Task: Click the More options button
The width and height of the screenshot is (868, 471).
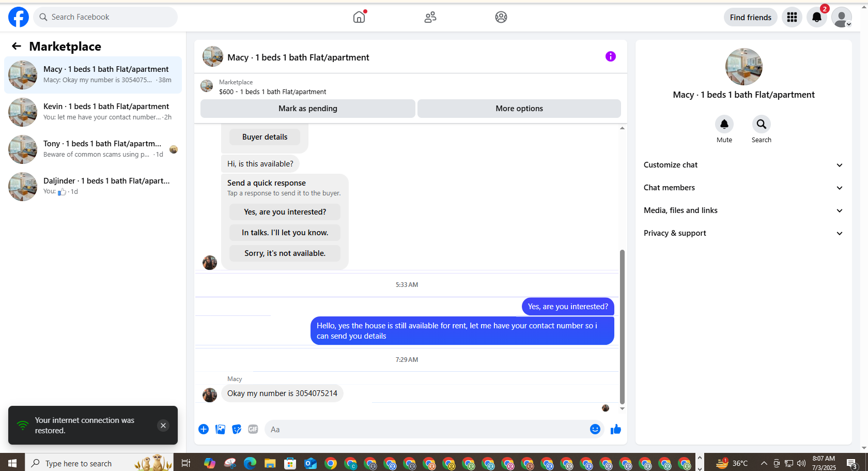Action: (x=519, y=109)
